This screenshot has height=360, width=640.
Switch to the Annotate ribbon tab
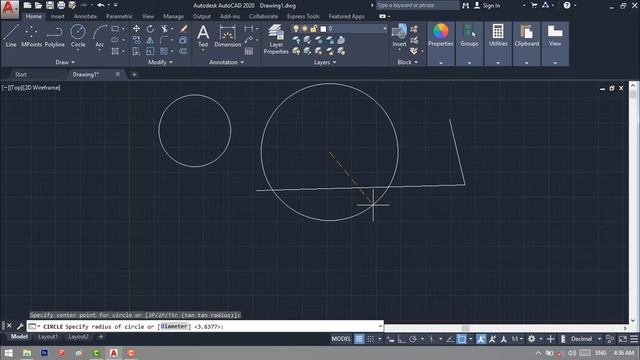coord(85,16)
